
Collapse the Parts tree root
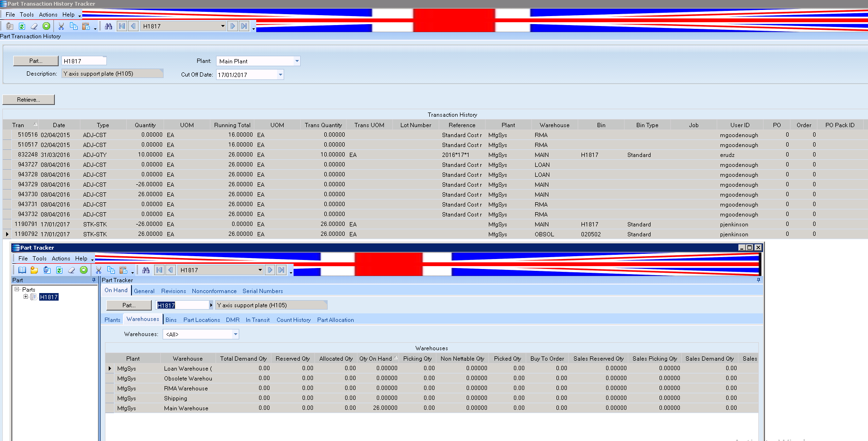(17, 289)
